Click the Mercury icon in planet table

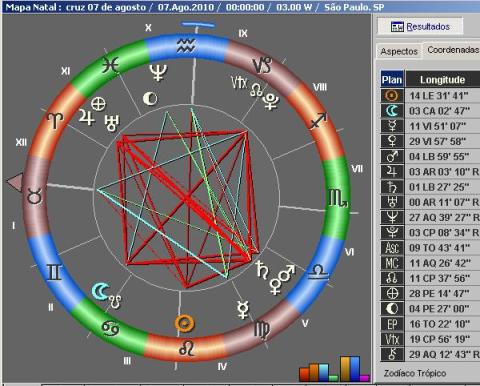coord(392,126)
